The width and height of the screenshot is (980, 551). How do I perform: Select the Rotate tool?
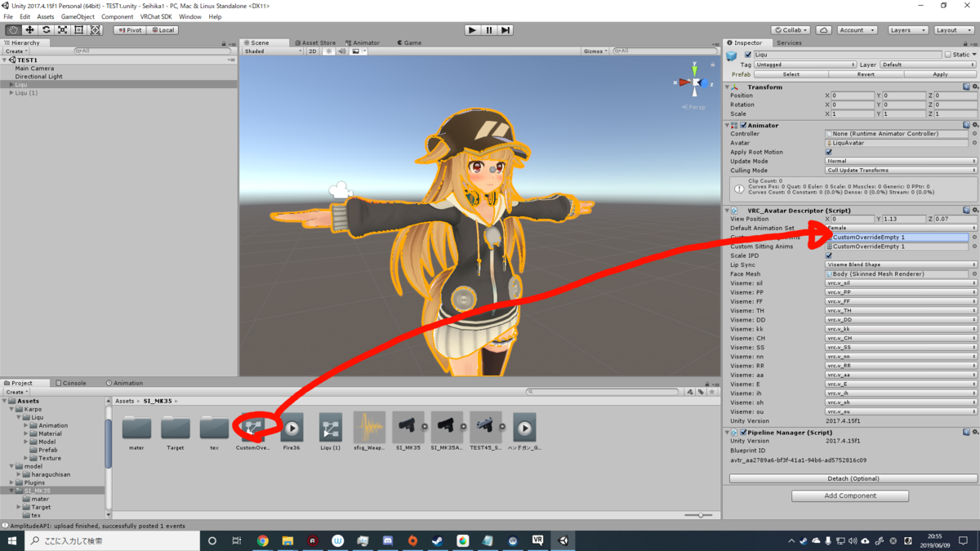point(46,30)
